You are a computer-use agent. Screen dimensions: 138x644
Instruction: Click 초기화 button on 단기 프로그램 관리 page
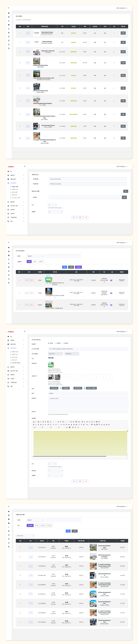[71, 267]
